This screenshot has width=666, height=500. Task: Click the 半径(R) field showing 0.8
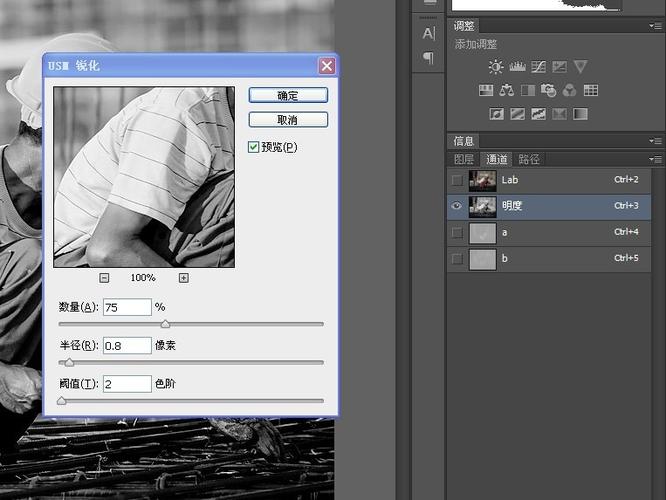(x=127, y=345)
